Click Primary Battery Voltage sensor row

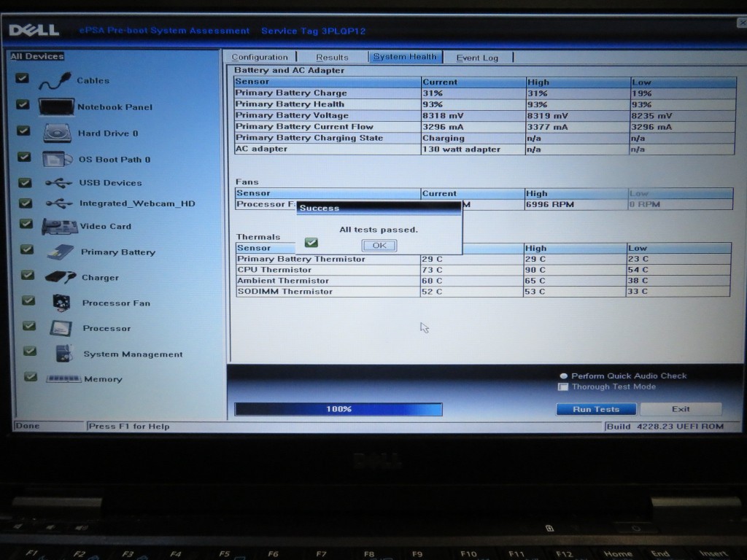[484, 116]
